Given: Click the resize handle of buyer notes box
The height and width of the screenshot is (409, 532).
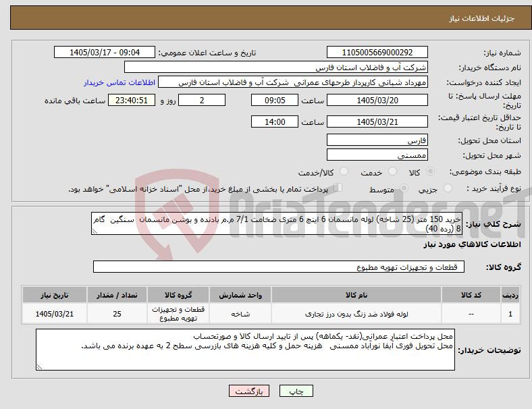Looking at the screenshot, I should pyautogui.click(x=39, y=366).
